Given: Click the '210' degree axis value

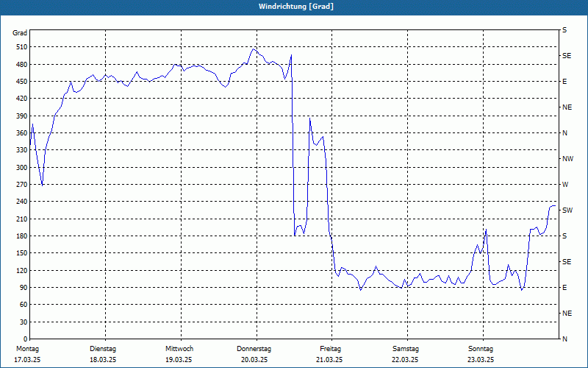Looking at the screenshot, I should point(22,219).
